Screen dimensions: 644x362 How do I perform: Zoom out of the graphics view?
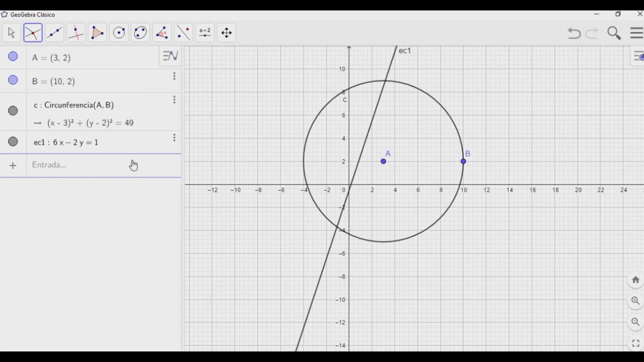(635, 322)
